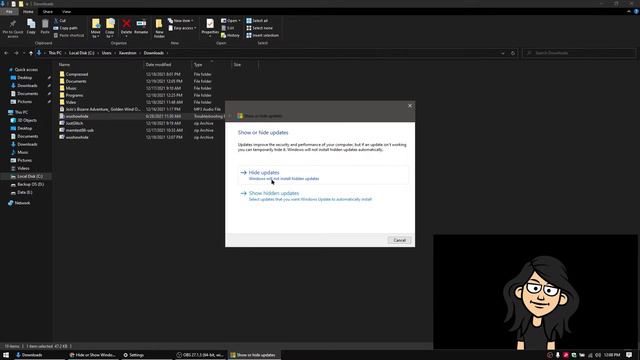Click Cancel in Show or hide updates dialog

[x=399, y=240]
